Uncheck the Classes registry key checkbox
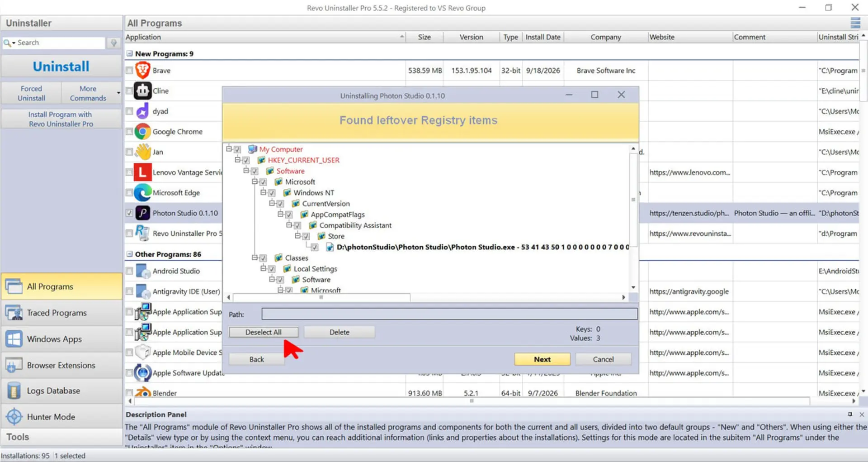 (x=263, y=258)
